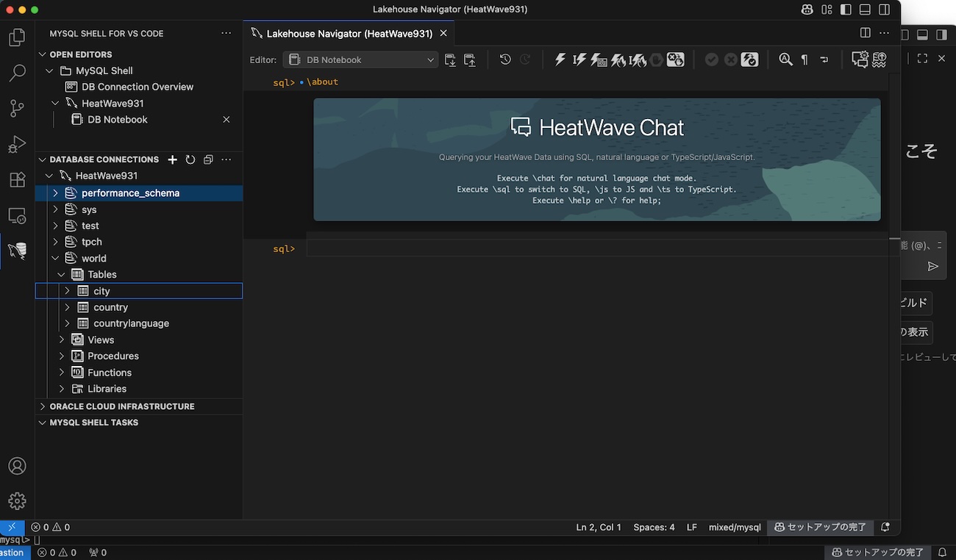
Task: Execute and print result as text
Action: pyautogui.click(x=599, y=60)
